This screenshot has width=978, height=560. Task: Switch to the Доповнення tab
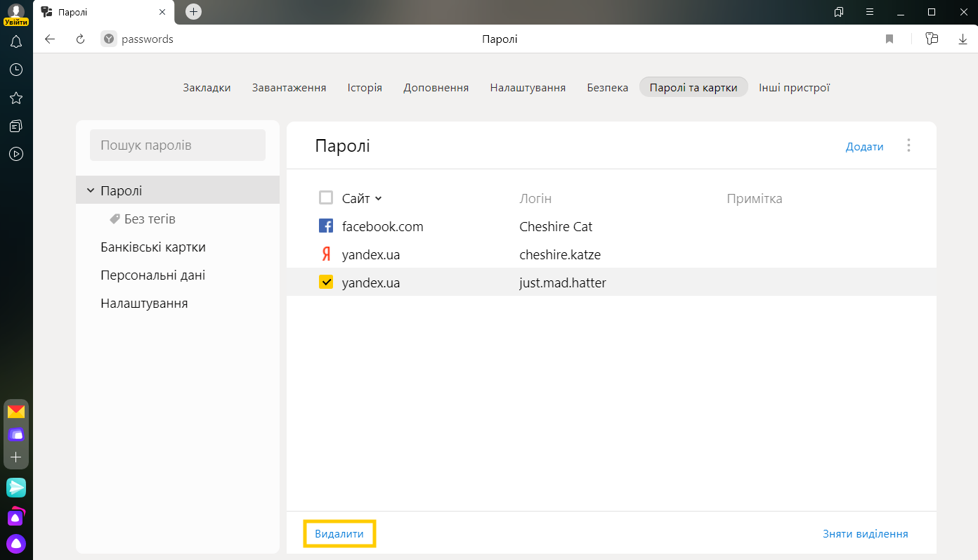(x=436, y=88)
